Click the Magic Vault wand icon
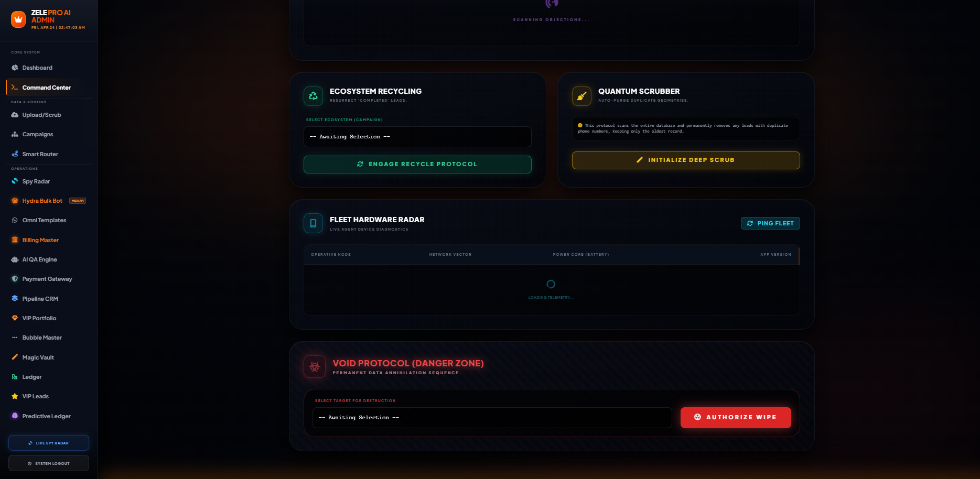 coord(15,357)
